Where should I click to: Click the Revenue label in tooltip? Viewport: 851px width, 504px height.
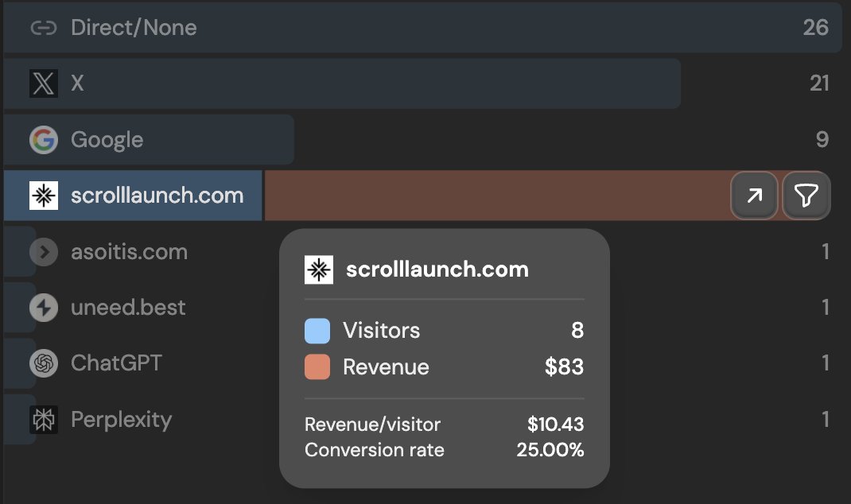click(386, 367)
